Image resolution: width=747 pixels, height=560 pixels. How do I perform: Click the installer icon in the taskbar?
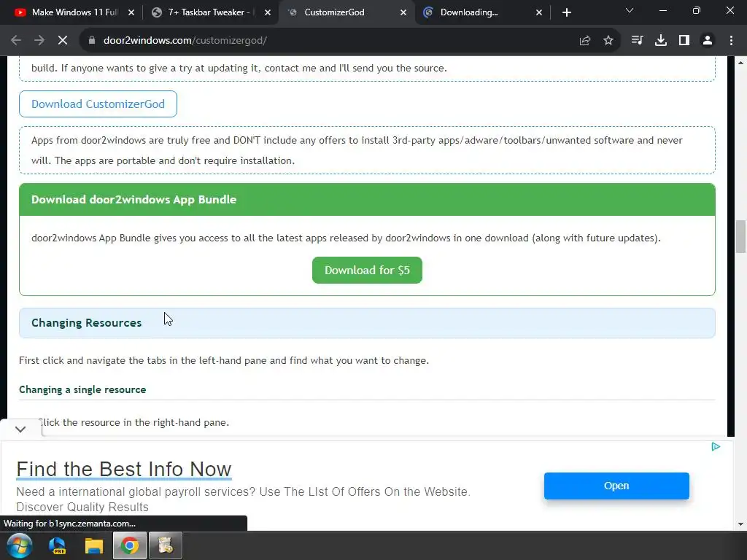point(166,545)
